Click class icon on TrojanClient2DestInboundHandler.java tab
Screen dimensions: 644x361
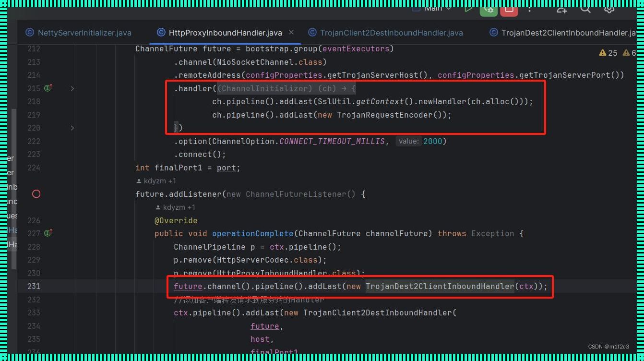coord(312,33)
